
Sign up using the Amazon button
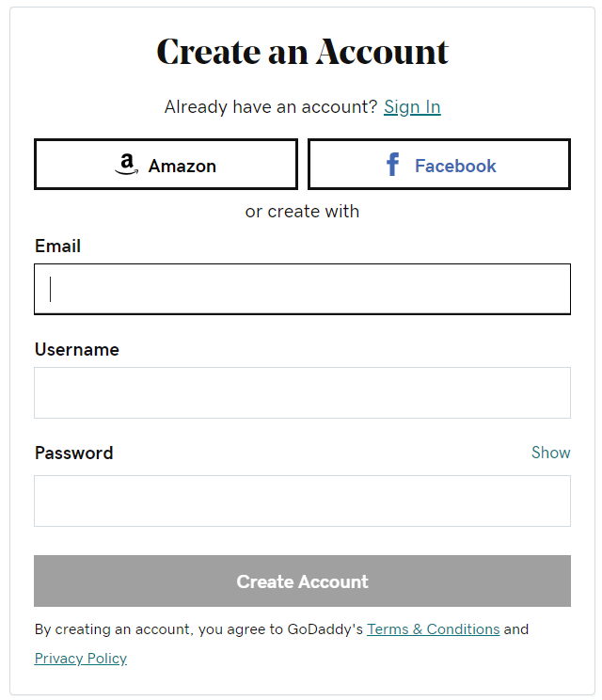pyautogui.click(x=166, y=165)
